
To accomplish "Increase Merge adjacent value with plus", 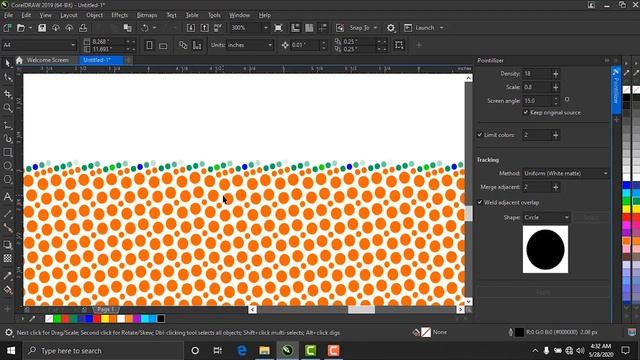I will [x=556, y=187].
